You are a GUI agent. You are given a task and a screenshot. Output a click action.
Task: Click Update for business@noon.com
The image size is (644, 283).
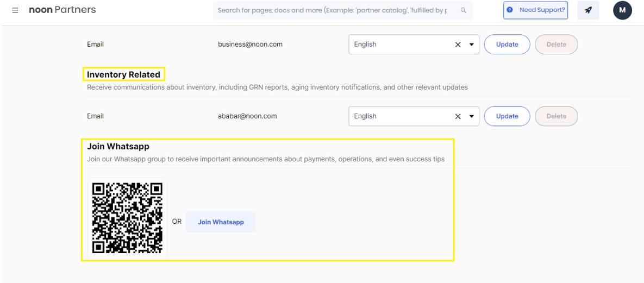pyautogui.click(x=507, y=45)
